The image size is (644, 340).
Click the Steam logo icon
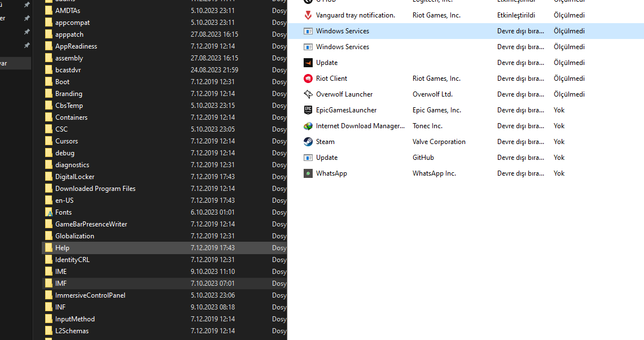[x=308, y=142]
